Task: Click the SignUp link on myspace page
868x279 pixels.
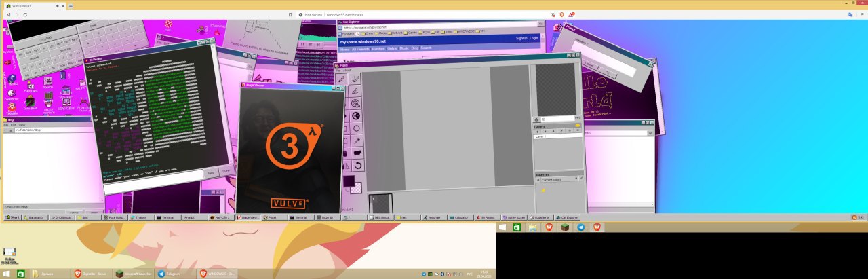Action: click(521, 38)
